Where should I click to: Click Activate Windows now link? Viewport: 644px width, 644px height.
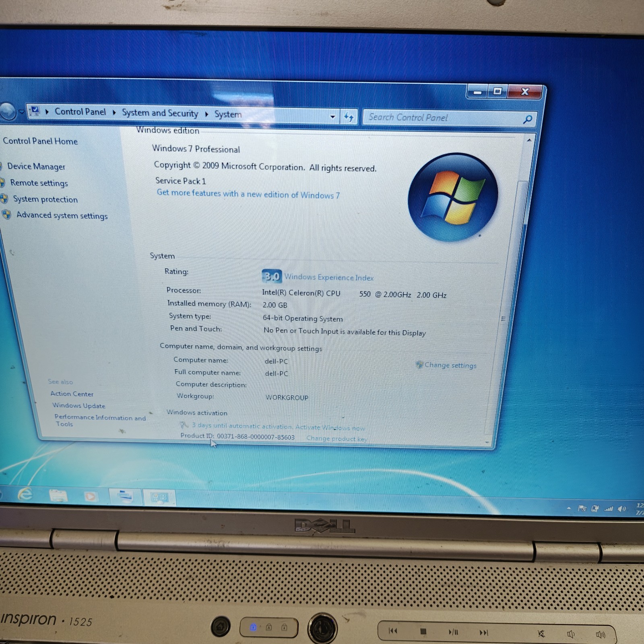pyautogui.click(x=330, y=427)
